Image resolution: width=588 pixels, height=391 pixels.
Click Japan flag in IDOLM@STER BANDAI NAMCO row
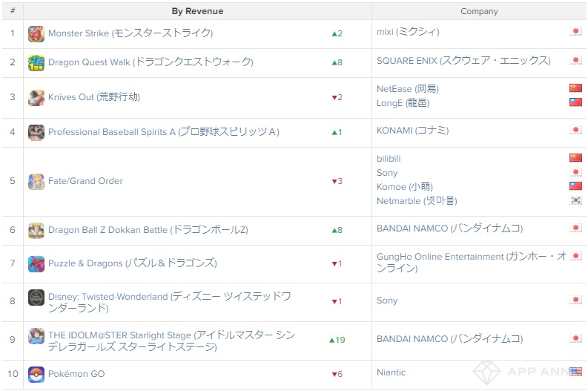[575, 338]
